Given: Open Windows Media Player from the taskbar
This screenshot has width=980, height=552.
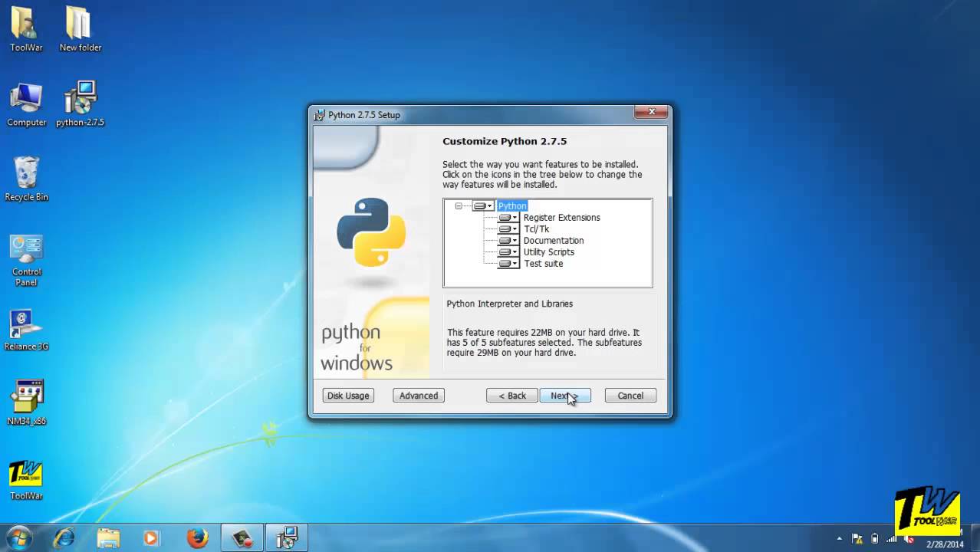Looking at the screenshot, I should (x=152, y=537).
